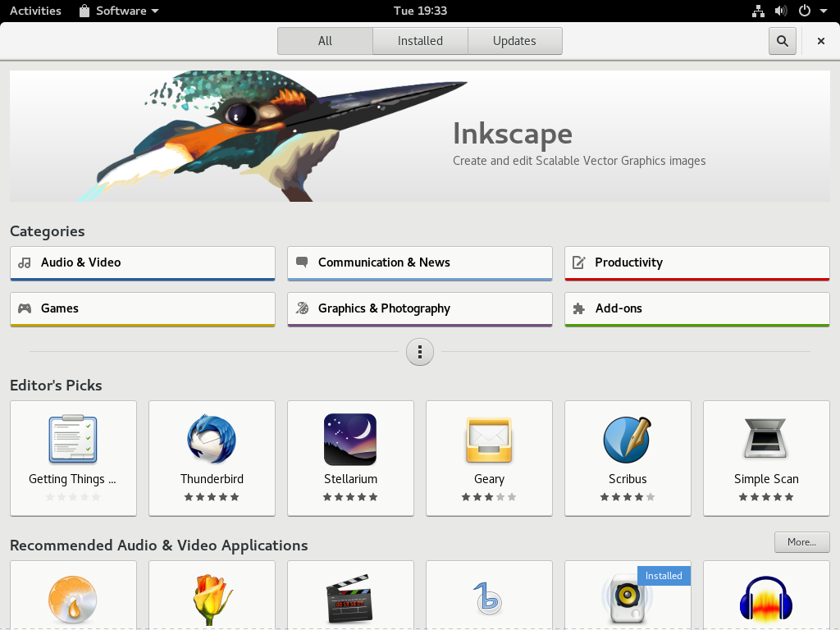Click the palette icon of Graphics & Photography
840x630 pixels.
point(302,308)
